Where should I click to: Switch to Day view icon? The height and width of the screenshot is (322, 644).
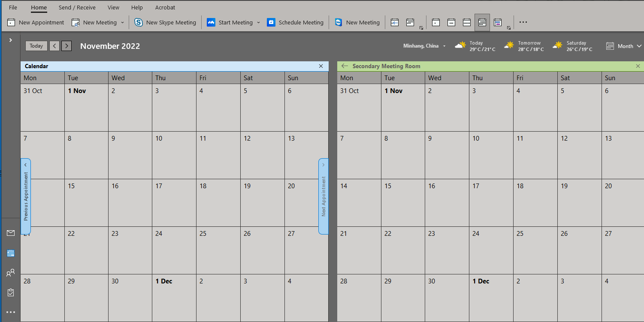(x=436, y=22)
